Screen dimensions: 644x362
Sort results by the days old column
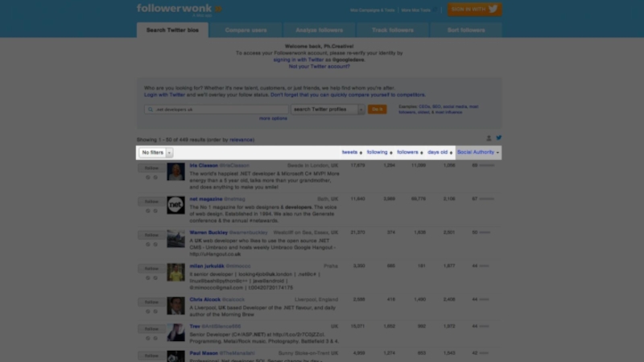[x=437, y=152]
